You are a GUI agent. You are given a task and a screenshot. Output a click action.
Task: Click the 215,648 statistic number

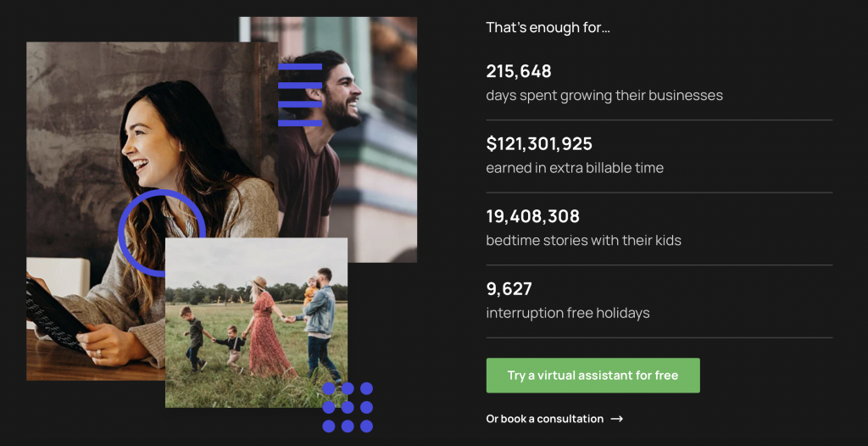click(519, 71)
